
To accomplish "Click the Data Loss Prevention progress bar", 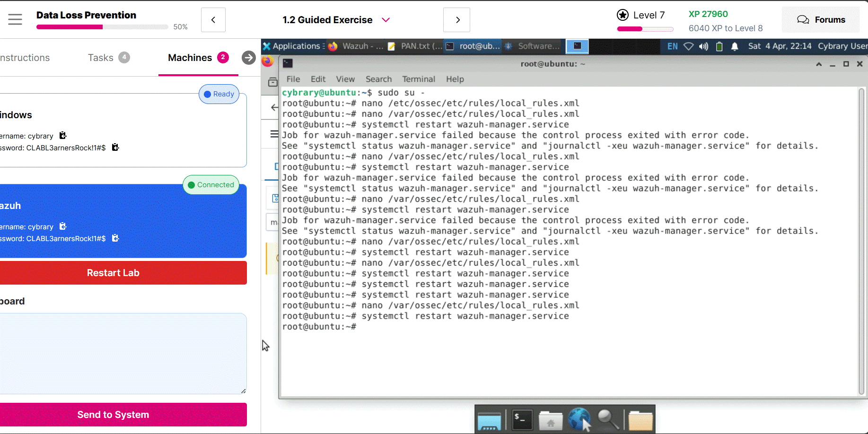I will click(102, 27).
